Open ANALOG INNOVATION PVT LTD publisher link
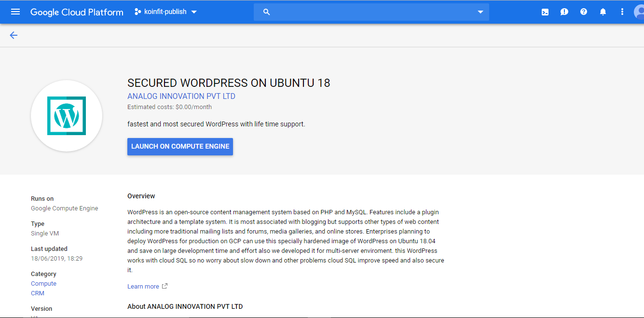Screen dimensions: 644x318 click(181, 96)
